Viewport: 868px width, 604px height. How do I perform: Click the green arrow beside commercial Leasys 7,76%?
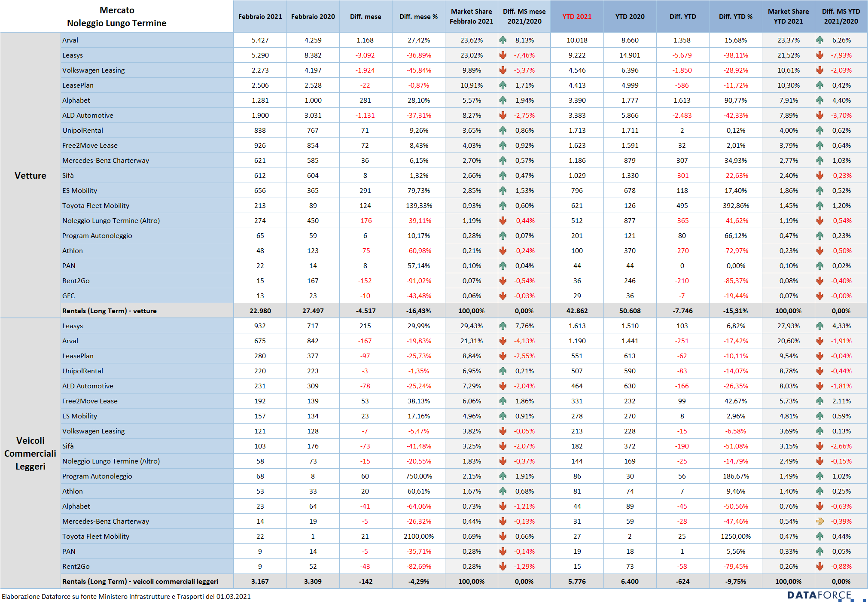pyautogui.click(x=503, y=326)
